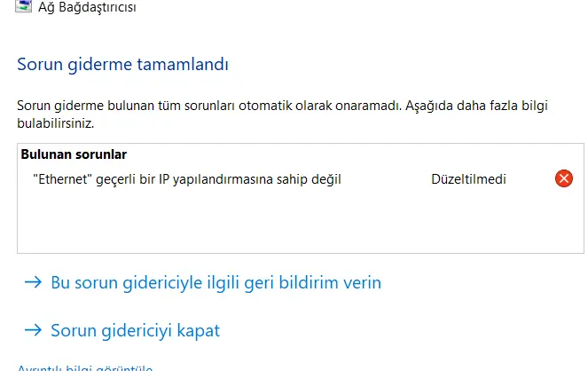Click sentence about problems not repaired automatically
Viewport: 588px width, 371px height.
[x=209, y=106]
